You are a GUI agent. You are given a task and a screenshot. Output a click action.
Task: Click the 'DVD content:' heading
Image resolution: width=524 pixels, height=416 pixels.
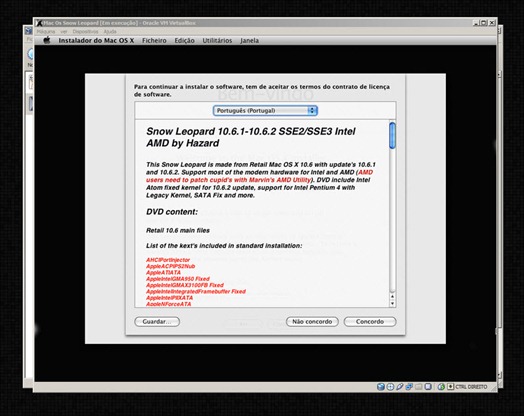172,212
